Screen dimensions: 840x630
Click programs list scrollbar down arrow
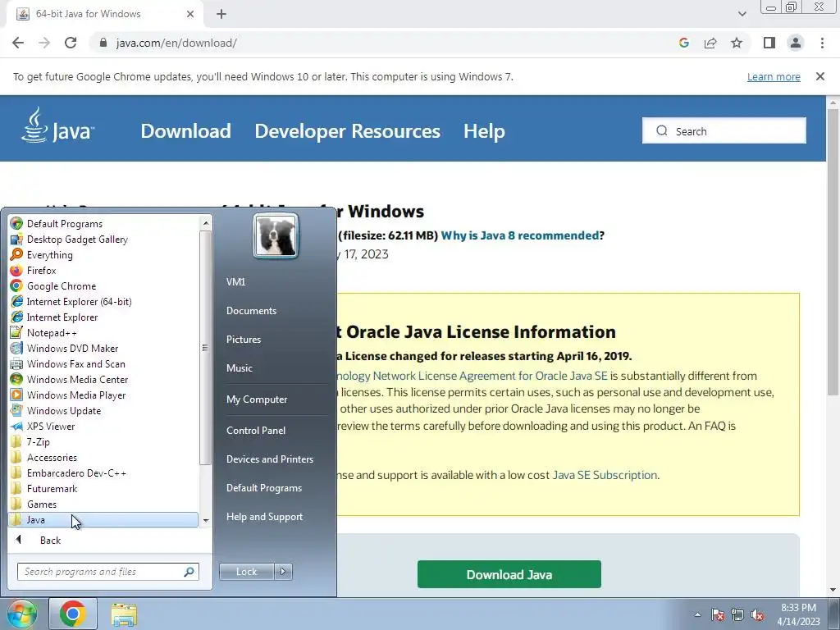[206, 521]
